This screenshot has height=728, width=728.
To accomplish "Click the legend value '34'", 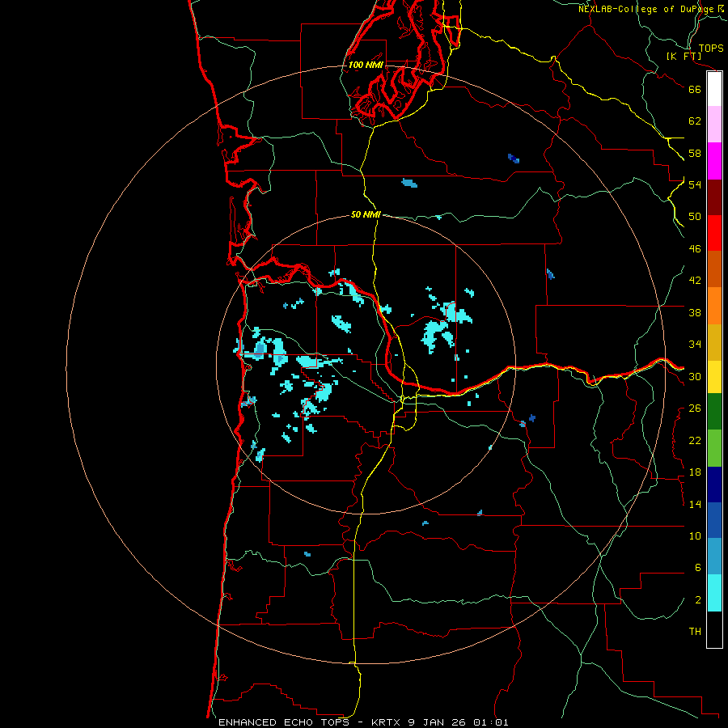I will point(695,345).
